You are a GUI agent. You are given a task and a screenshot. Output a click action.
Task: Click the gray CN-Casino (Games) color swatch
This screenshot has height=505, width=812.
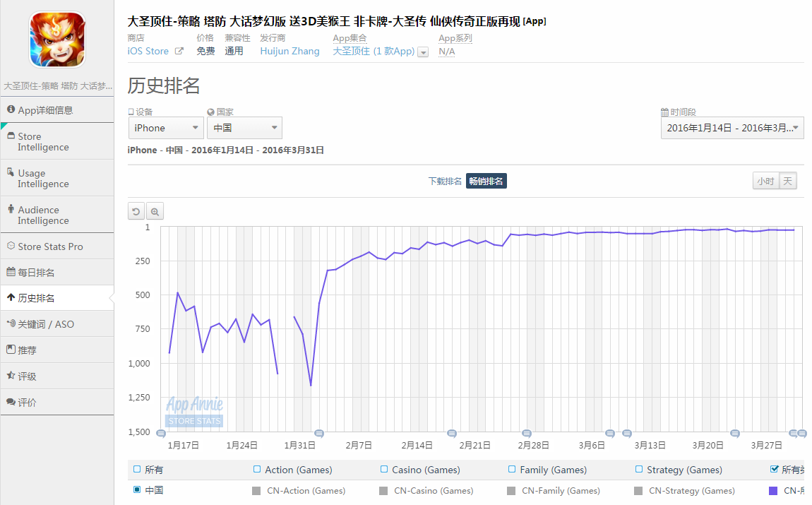point(383,490)
